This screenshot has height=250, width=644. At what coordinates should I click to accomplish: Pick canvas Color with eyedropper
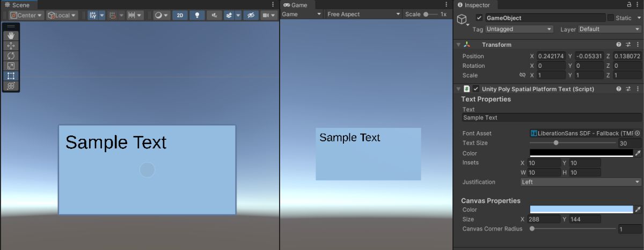pyautogui.click(x=638, y=210)
